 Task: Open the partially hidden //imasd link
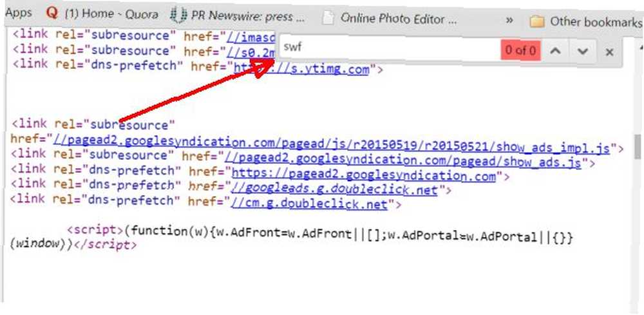coord(251,38)
